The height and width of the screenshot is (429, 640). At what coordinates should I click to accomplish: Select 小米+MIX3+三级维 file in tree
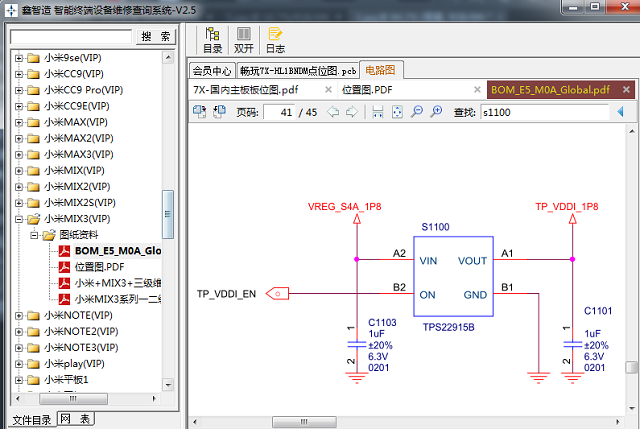[x=118, y=283]
